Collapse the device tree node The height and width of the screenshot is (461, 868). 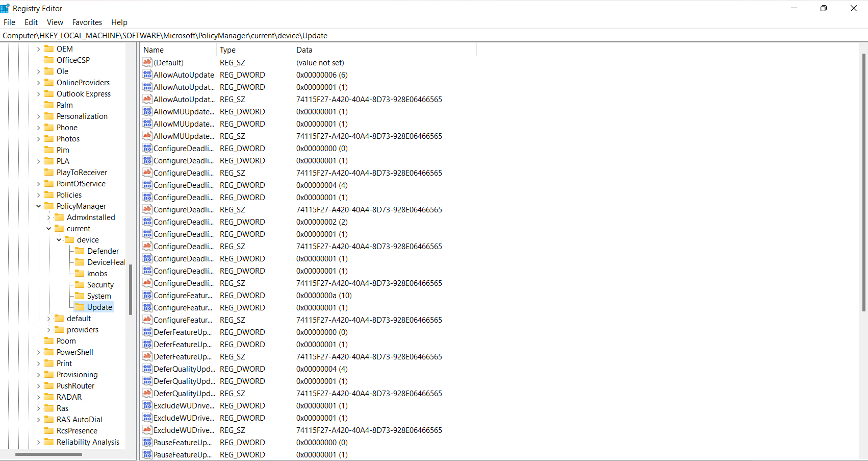click(x=59, y=240)
